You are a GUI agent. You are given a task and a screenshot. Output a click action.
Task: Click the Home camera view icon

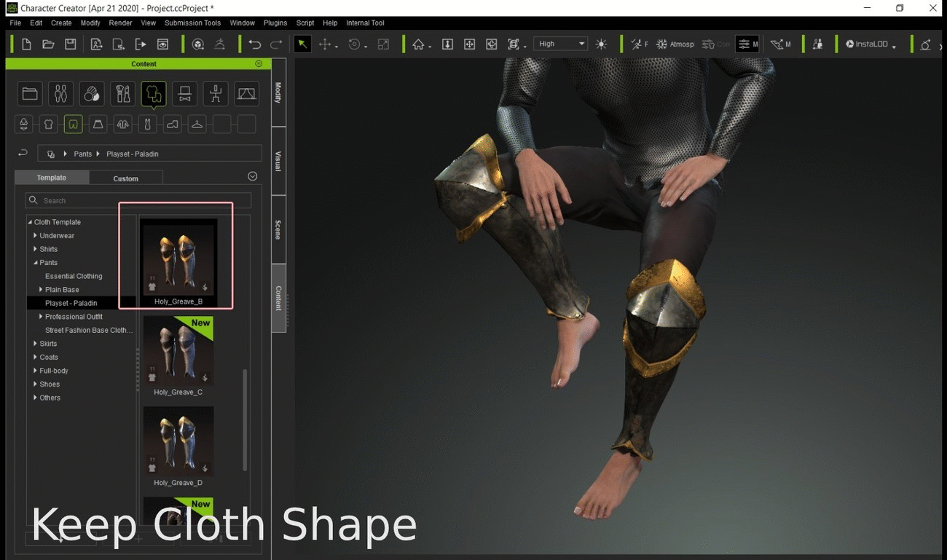click(x=418, y=44)
